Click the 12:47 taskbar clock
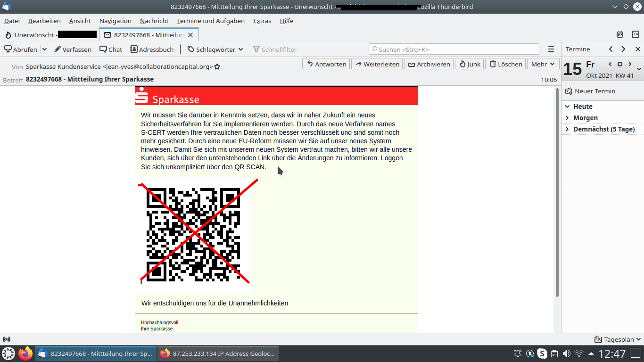644x362 pixels. pos(612,354)
